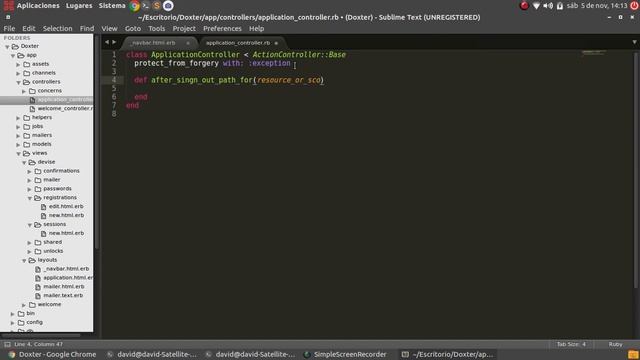Open the volume speaker indicator
The image size is (640, 360).
548,6
